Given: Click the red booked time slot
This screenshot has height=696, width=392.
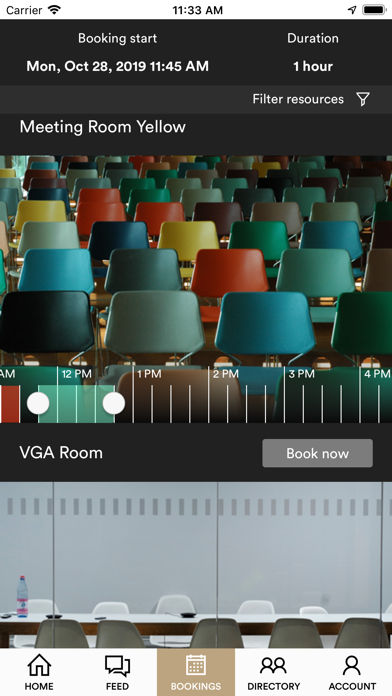Looking at the screenshot, I should [10, 404].
